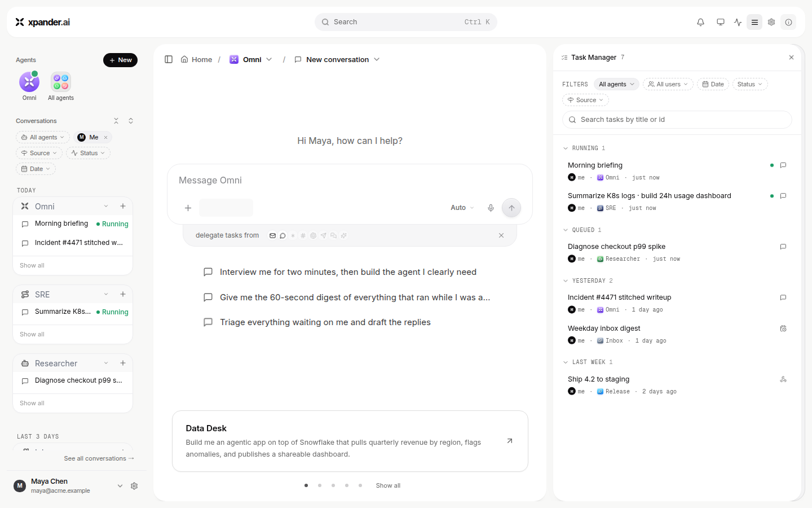Expand Maya Chen account menu chevron
This screenshot has height=508, width=812.
point(120,486)
